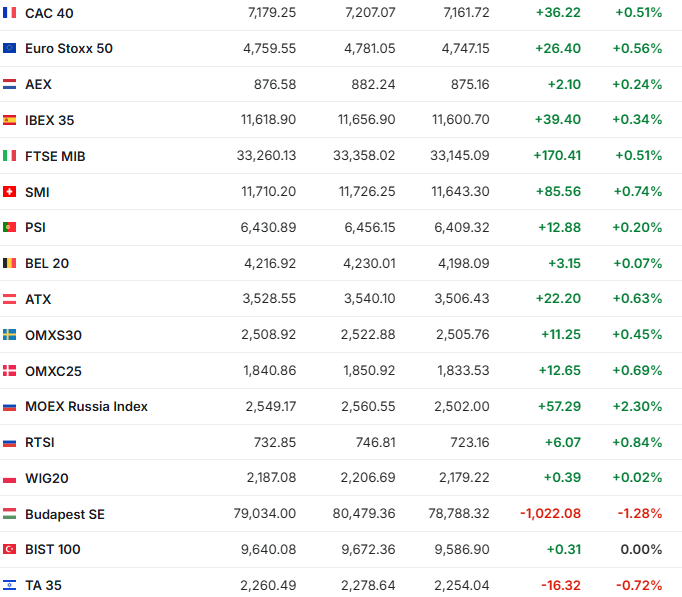Click the Italy flag beside FTSE MIB
This screenshot has height=597, width=682.
pyautogui.click(x=9, y=156)
